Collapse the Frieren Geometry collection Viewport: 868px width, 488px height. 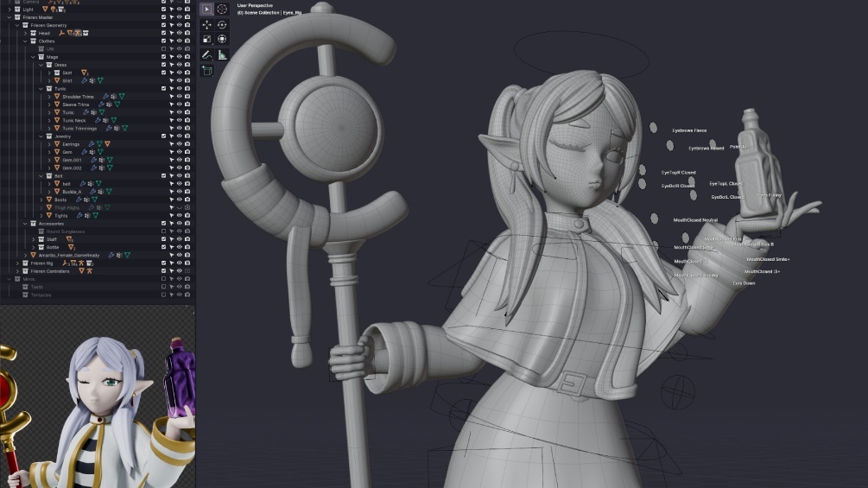point(17,25)
